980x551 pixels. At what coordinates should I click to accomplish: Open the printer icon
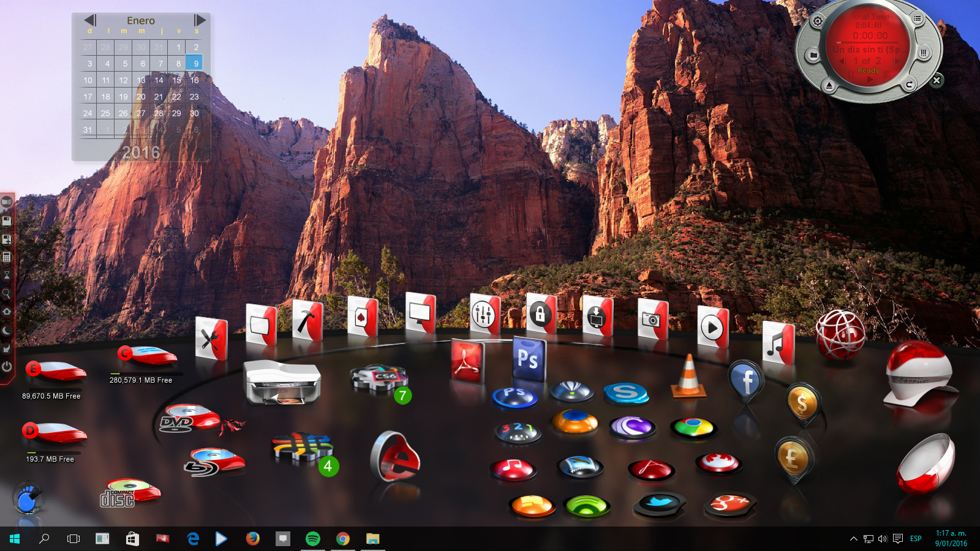(282, 383)
